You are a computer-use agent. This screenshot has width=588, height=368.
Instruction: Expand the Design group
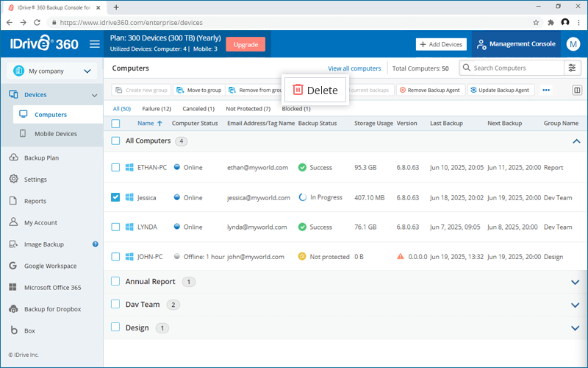coord(576,328)
